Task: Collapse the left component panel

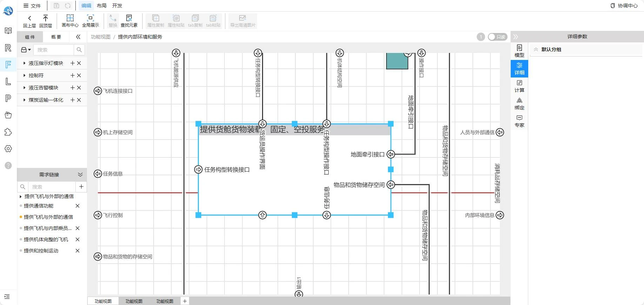Action: [x=78, y=37]
